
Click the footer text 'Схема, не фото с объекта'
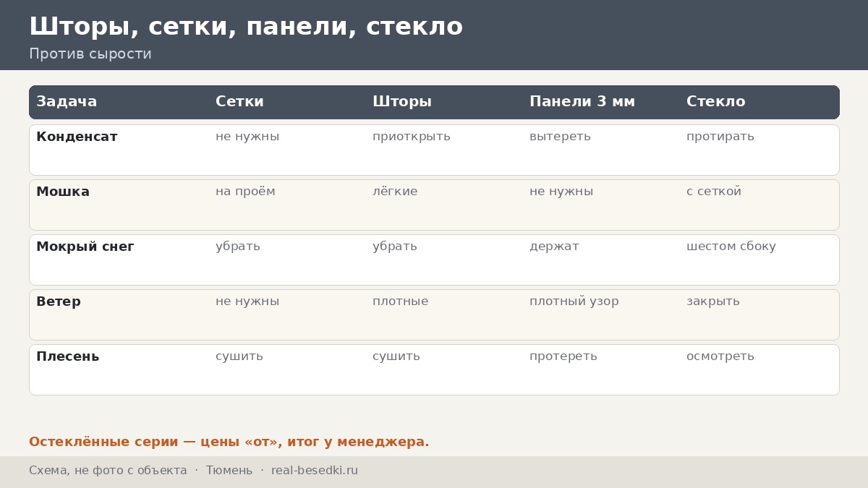108,471
